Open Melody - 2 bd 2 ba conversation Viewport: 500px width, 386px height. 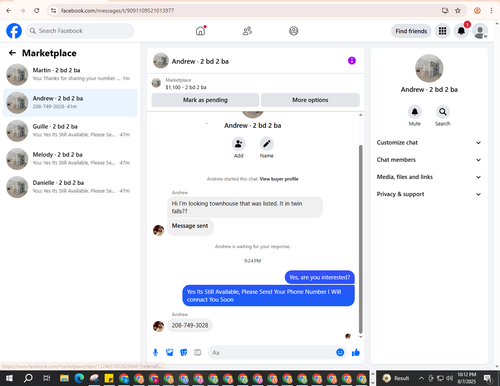tap(70, 159)
